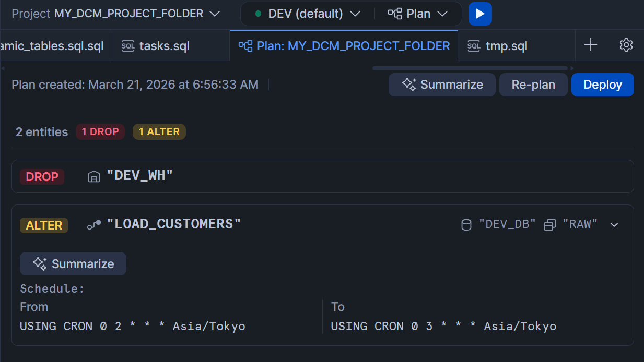The height and width of the screenshot is (362, 644).
Task: Click Summarize under LOAD_CUSTOMERS
Action: point(73,264)
